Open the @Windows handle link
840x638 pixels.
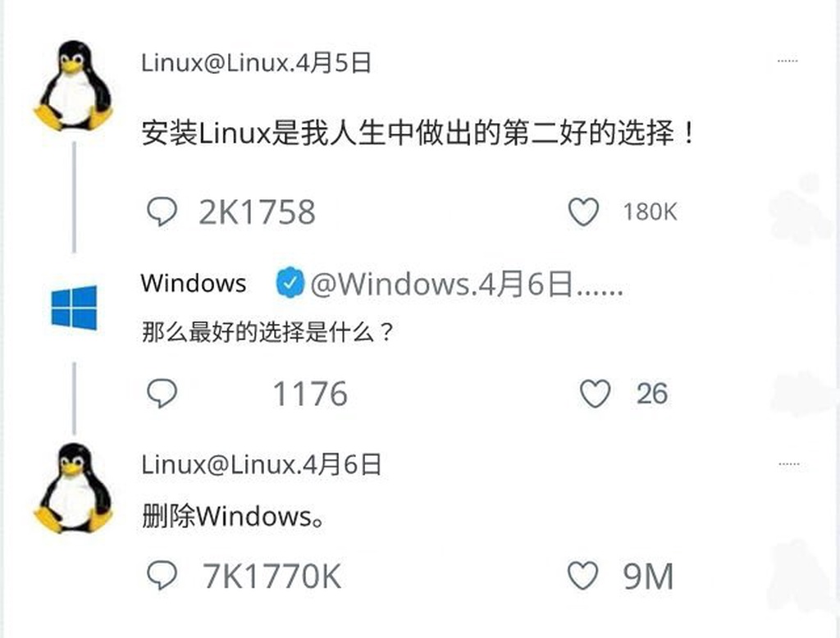(390, 284)
